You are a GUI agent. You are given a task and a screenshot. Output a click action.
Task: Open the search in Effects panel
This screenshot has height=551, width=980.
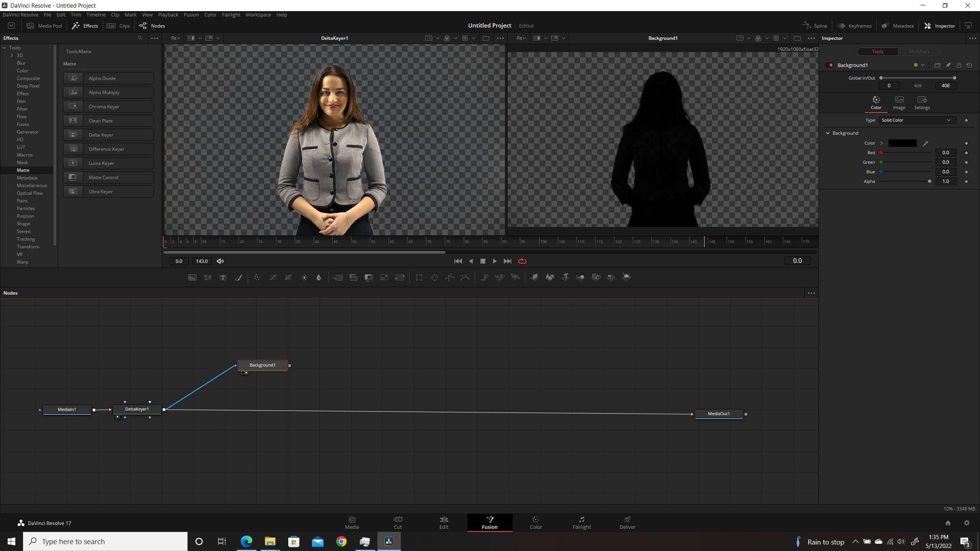tap(140, 38)
